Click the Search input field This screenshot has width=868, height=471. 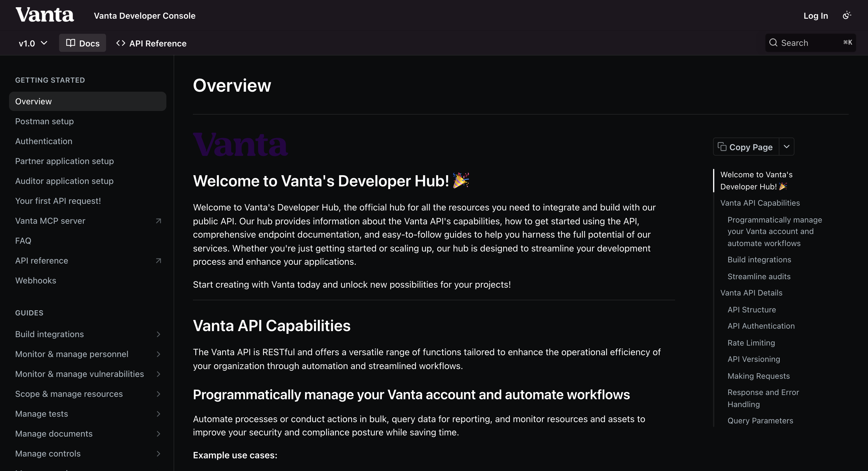[810, 43]
